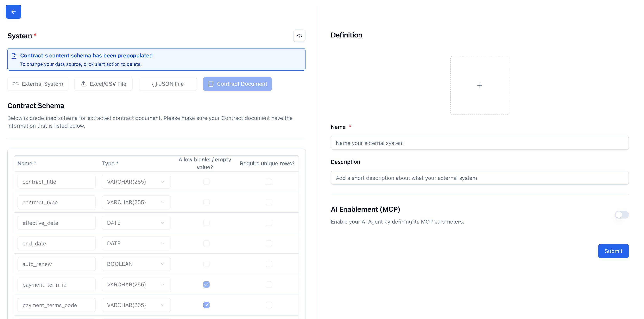
Task: Click the upload icon on Excel/CSV File
Action: (84, 84)
